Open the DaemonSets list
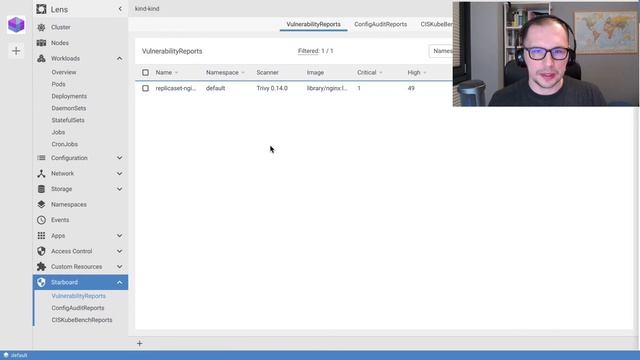640x360 pixels. (x=69, y=108)
